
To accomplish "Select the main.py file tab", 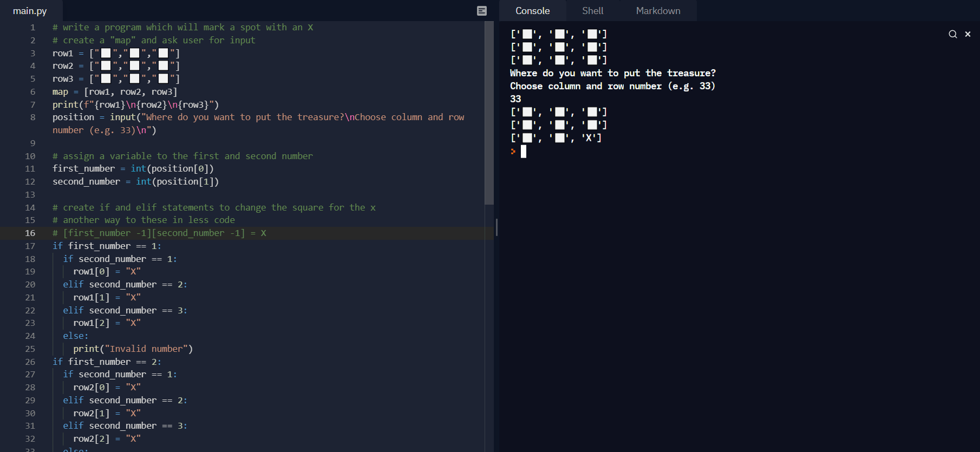I will pyautogui.click(x=30, y=11).
